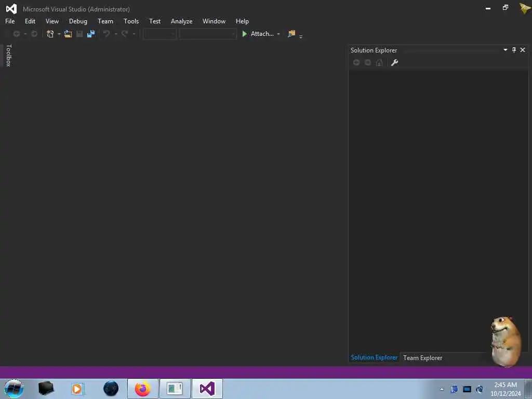This screenshot has height=399, width=532.
Task: Open the Solution Configurations combo box
Action: click(x=160, y=34)
